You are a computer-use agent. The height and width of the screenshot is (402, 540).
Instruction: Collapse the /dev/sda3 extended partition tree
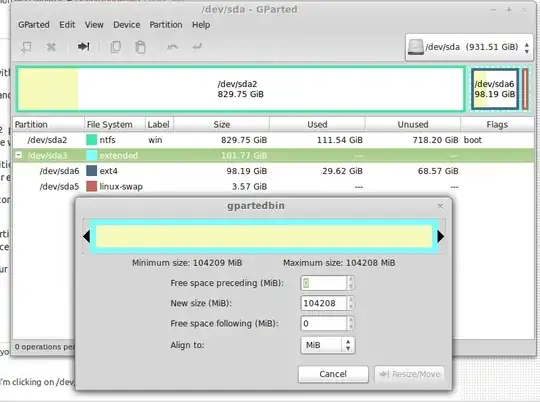click(19, 155)
